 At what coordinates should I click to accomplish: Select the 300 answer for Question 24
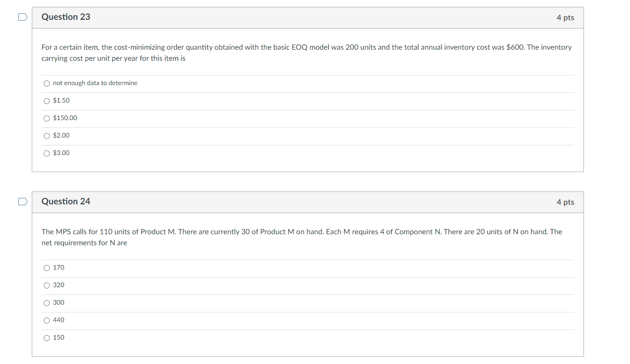click(x=47, y=303)
